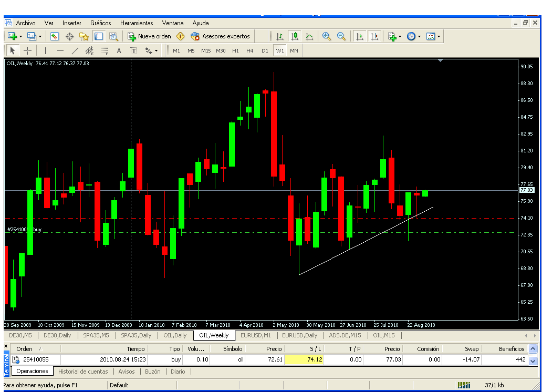Open the Gráficos menu

(101, 23)
